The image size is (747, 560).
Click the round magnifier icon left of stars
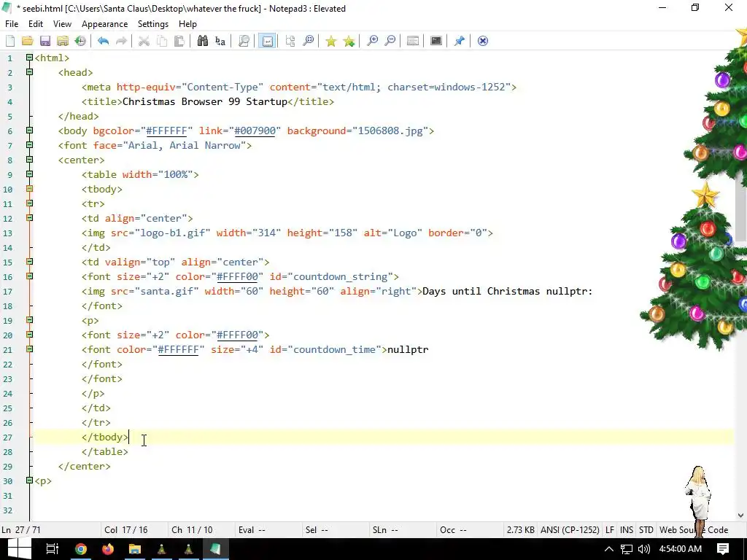(x=309, y=41)
